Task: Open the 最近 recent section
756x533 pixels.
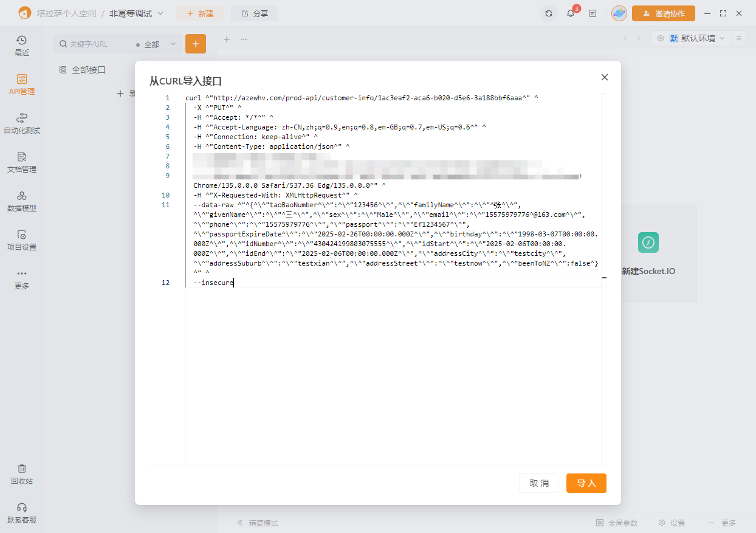Action: tap(21, 46)
